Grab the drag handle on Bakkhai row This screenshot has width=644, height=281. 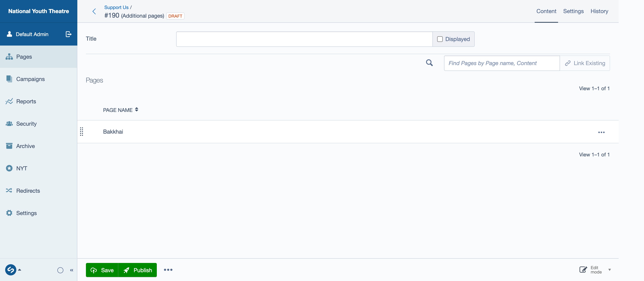[81, 131]
